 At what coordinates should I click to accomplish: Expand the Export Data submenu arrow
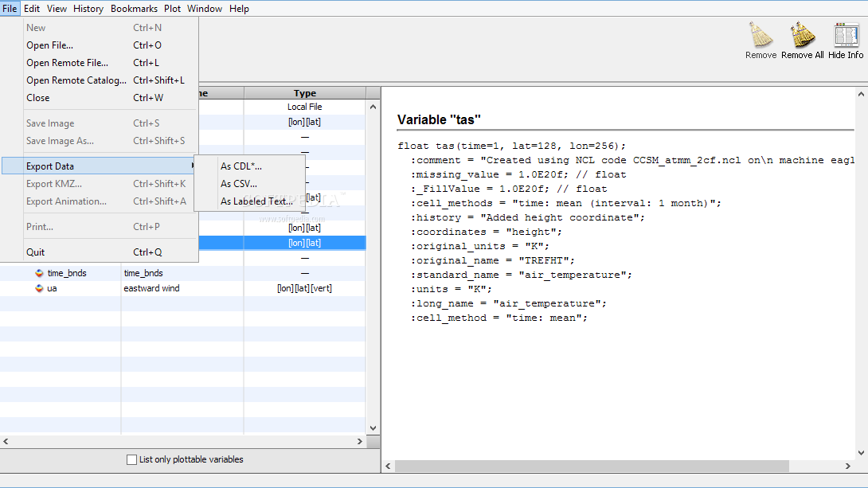pos(193,166)
